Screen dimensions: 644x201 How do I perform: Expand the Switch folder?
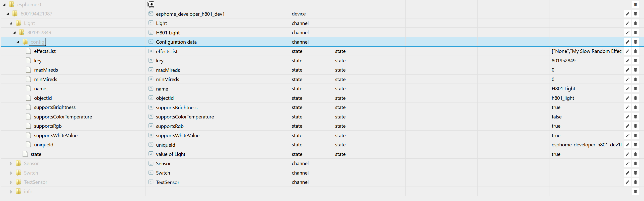click(x=11, y=173)
